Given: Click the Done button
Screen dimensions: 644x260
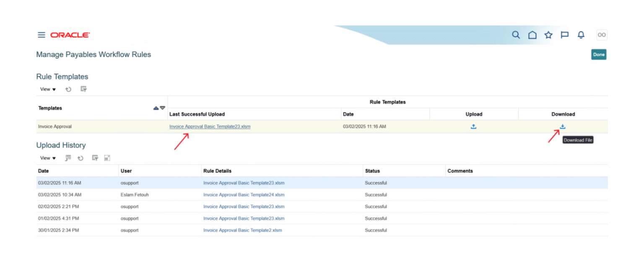Looking at the screenshot, I should (x=599, y=54).
